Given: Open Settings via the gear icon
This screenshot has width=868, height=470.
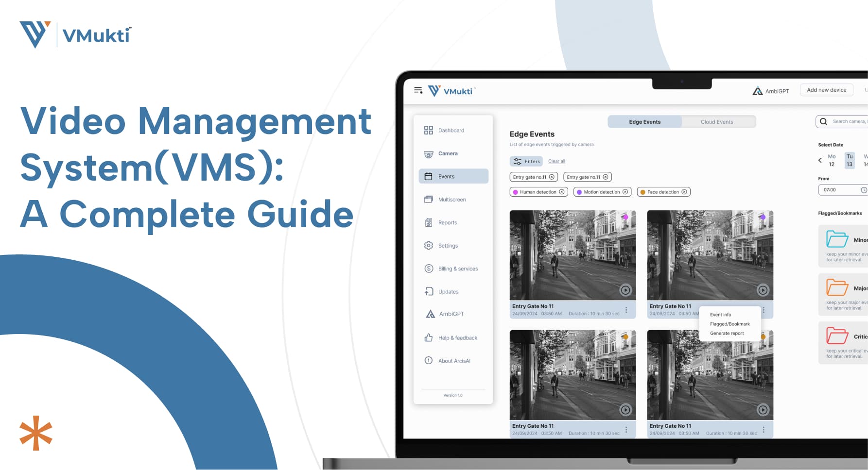Looking at the screenshot, I should (428, 246).
